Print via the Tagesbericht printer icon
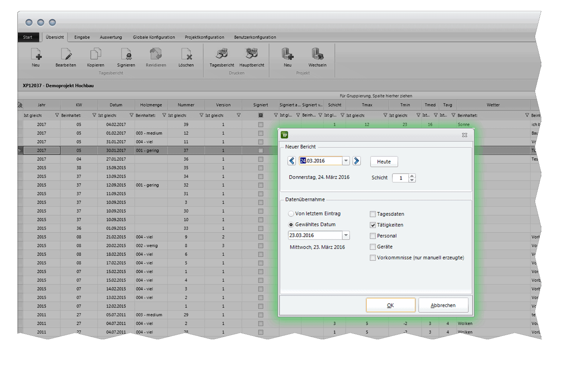Screen dimensions: 569x392 point(222,54)
